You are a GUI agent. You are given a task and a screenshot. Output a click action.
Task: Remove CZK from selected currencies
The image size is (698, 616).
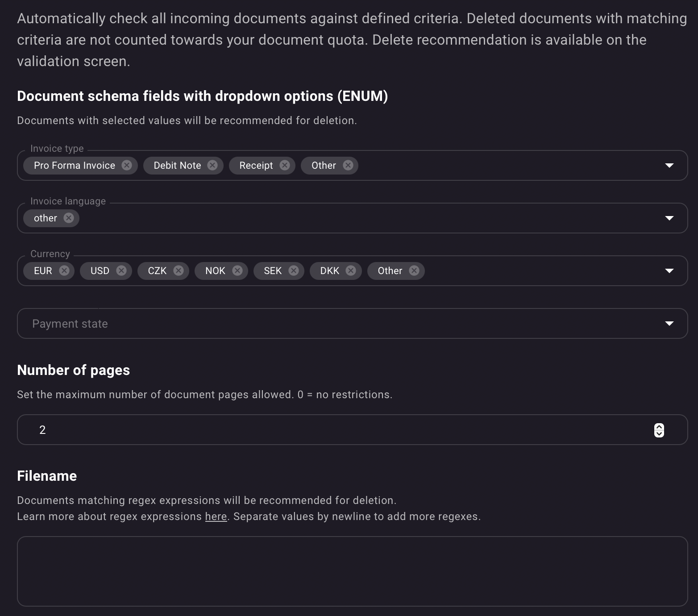coord(178,271)
